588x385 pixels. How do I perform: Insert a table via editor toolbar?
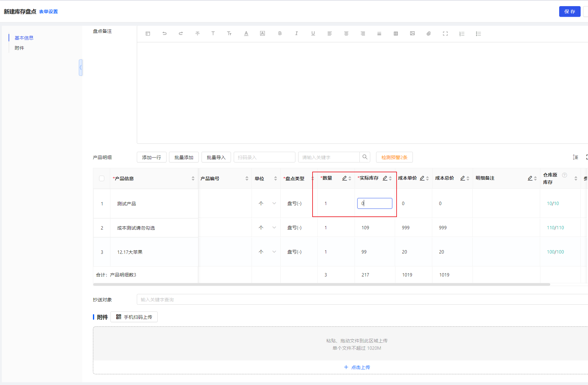point(396,33)
